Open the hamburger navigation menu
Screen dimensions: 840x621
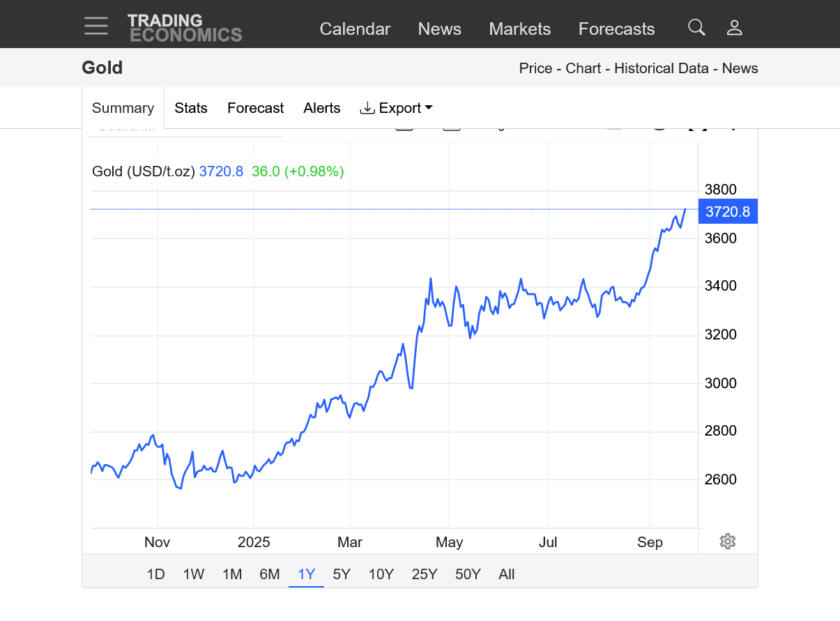pos(96,26)
